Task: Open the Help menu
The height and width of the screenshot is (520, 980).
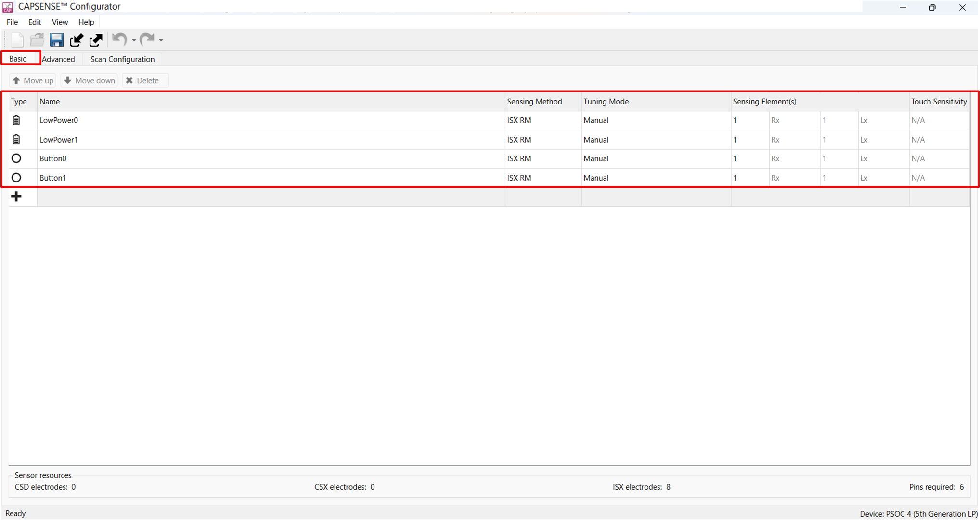Action: click(86, 22)
